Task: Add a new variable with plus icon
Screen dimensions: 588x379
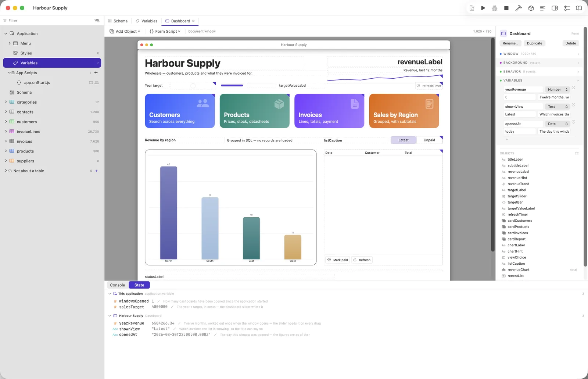Action: (x=507, y=139)
